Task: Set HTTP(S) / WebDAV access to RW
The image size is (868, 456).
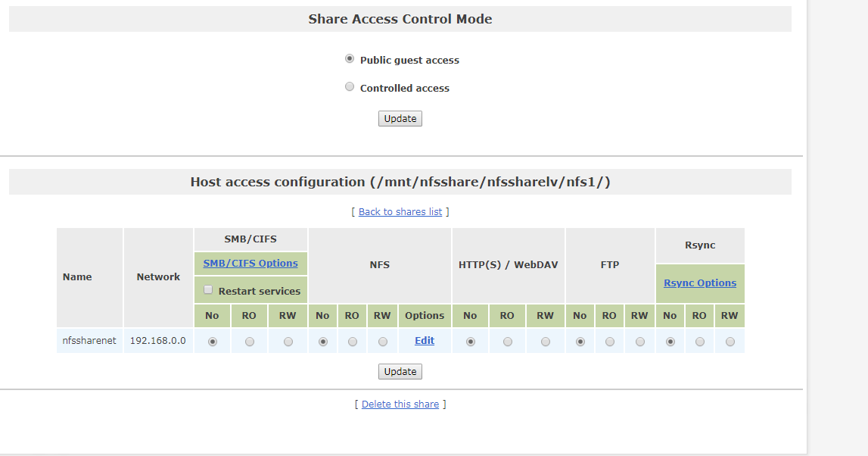Action: tap(544, 341)
